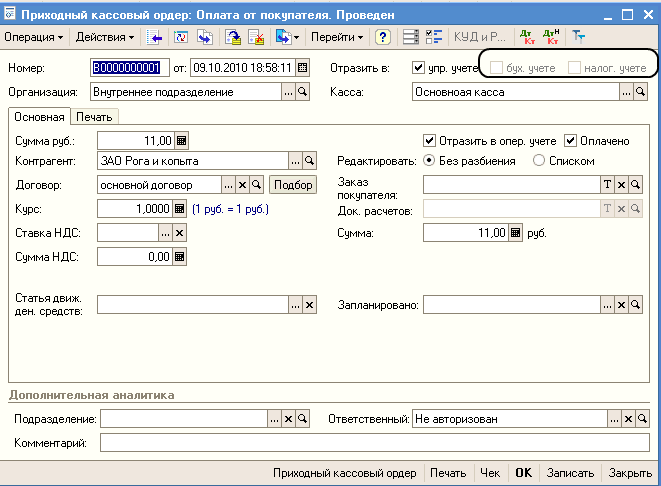Expand the create-based-on icon dropdown arrow
The height and width of the screenshot is (486, 661).
pos(296,38)
